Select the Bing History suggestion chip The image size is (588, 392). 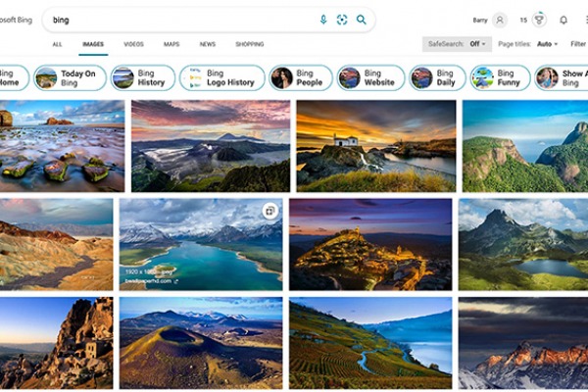pyautogui.click(x=143, y=78)
